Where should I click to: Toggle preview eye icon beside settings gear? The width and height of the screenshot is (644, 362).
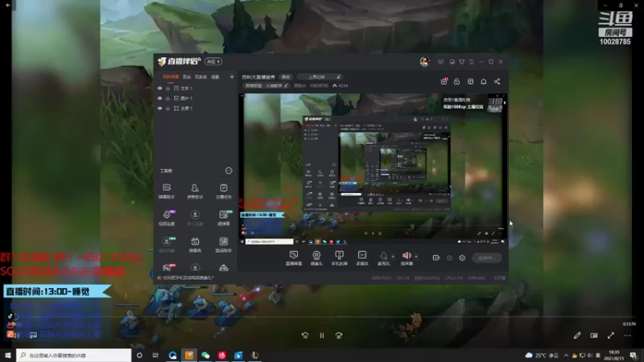tap(449, 257)
